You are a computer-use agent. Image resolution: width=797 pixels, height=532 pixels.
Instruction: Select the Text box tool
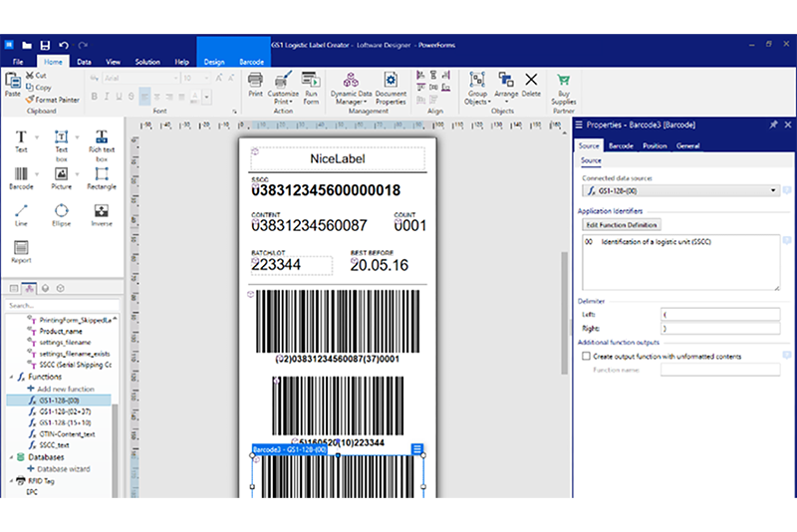pos(61,145)
